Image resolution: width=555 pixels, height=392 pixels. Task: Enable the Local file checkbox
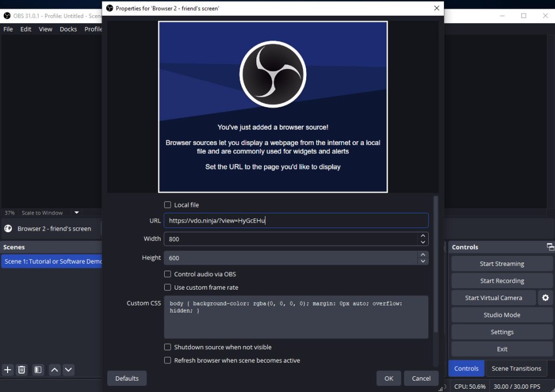coord(167,205)
